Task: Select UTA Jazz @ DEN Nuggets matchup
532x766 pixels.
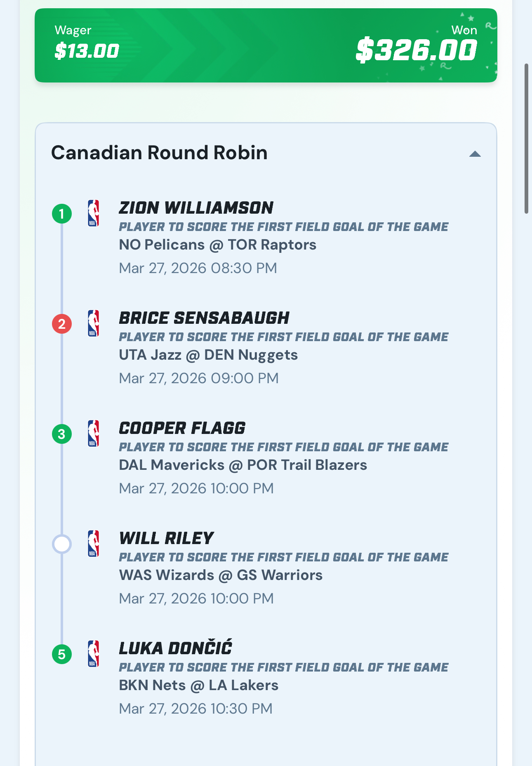Action: coord(208,355)
